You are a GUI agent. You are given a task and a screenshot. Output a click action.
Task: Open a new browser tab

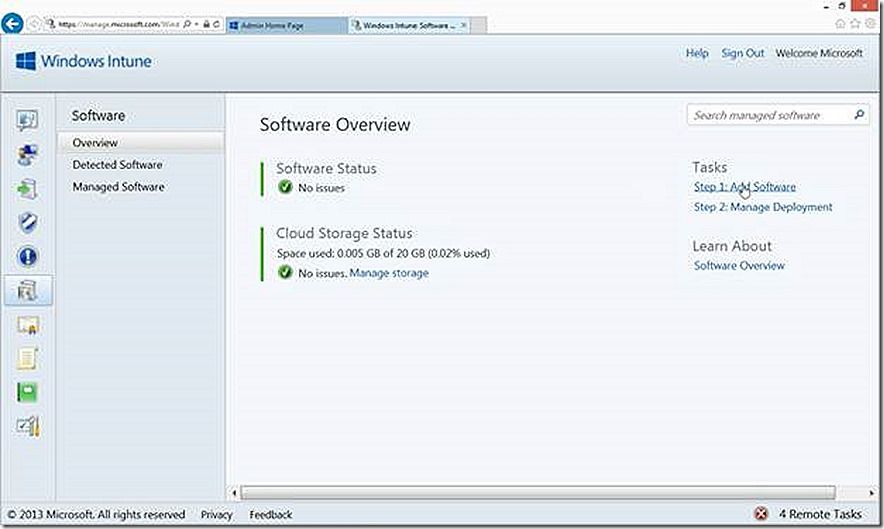(x=478, y=25)
